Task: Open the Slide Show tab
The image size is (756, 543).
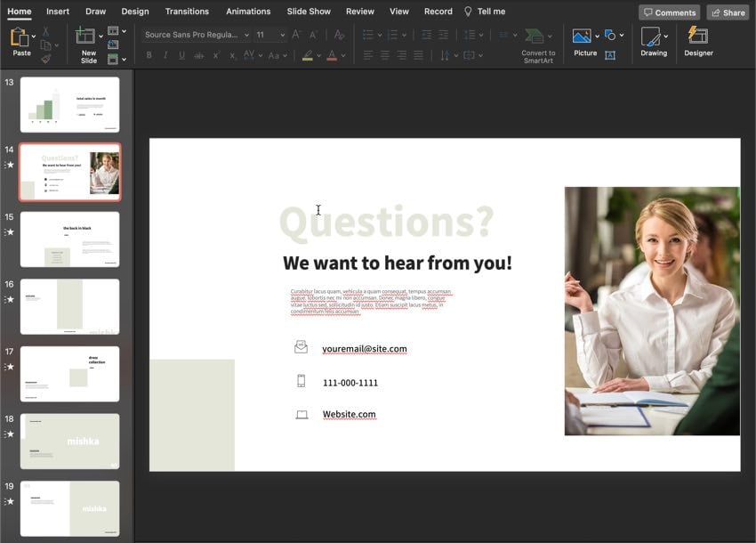Action: (309, 12)
